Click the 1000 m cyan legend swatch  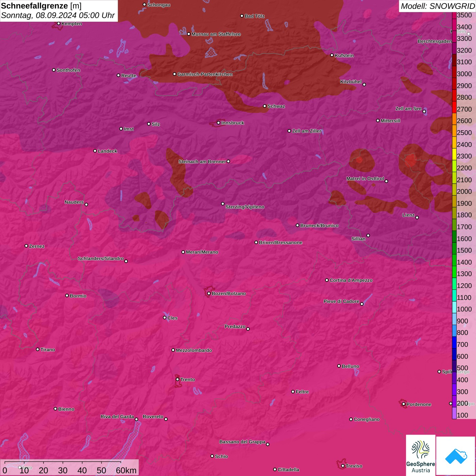pos(454,307)
